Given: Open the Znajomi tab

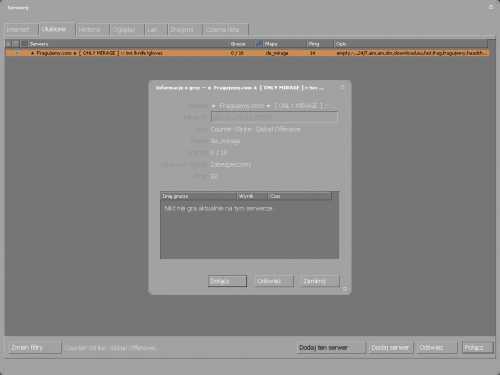Looking at the screenshot, I should (x=185, y=30).
